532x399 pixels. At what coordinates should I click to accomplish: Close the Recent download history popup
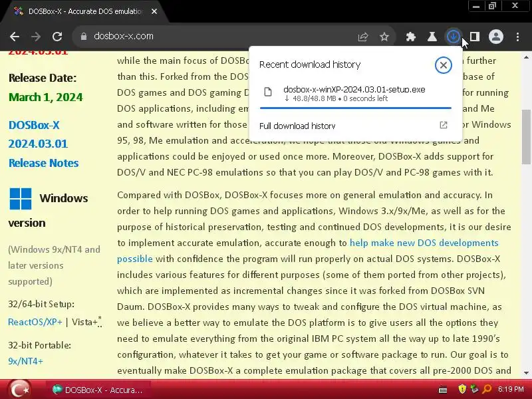tap(443, 65)
